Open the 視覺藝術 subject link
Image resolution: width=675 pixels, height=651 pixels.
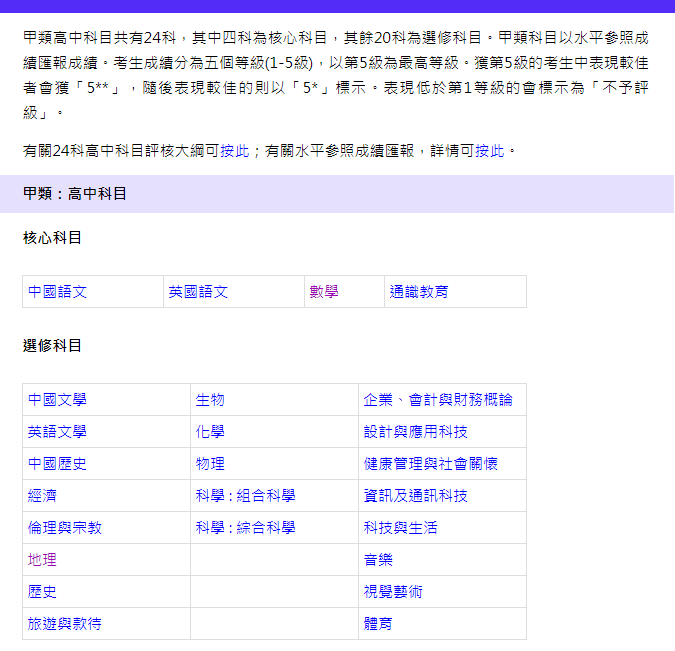pyautogui.click(x=393, y=592)
